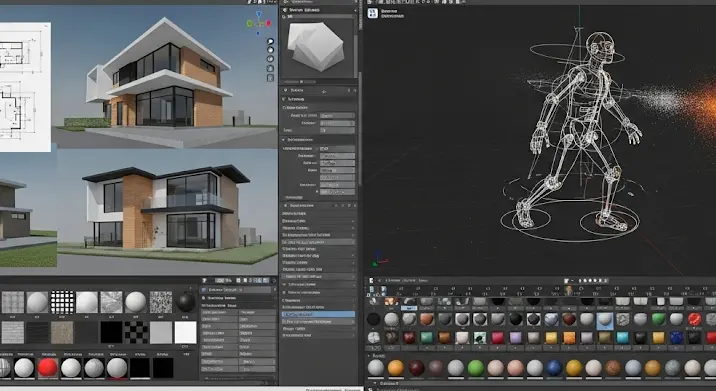Select the blue highlighted row in properties list
The height and width of the screenshot is (391, 716).
(318, 314)
